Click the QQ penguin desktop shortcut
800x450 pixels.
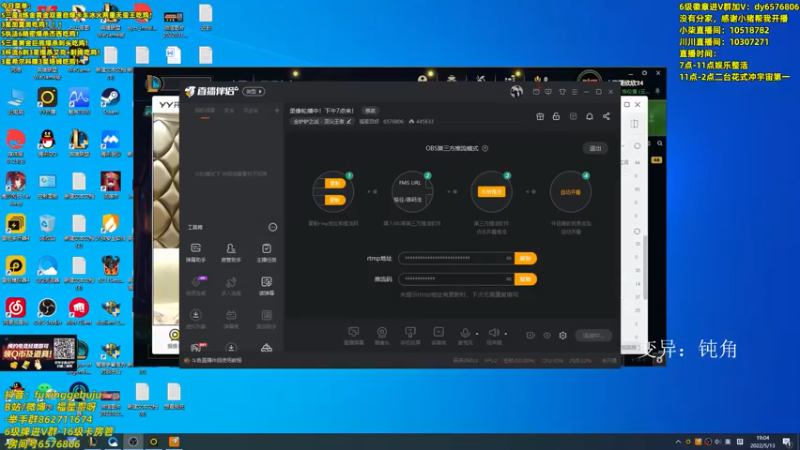(x=47, y=143)
